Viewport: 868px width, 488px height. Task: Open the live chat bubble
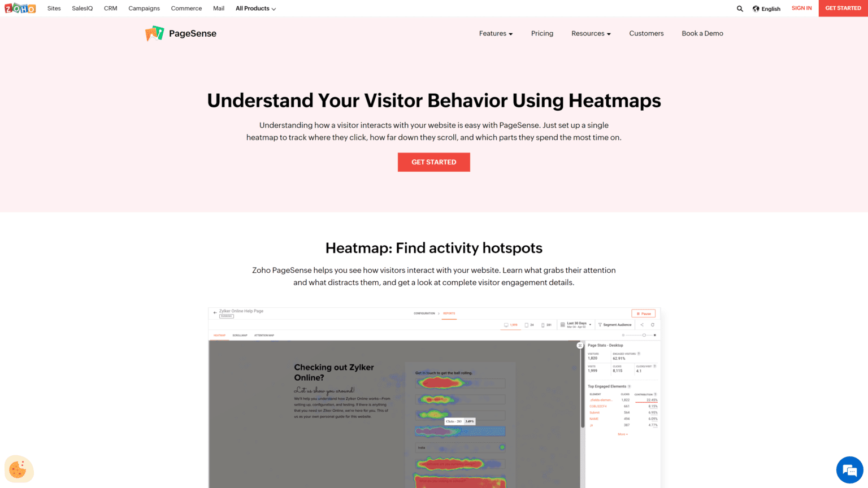click(x=849, y=470)
